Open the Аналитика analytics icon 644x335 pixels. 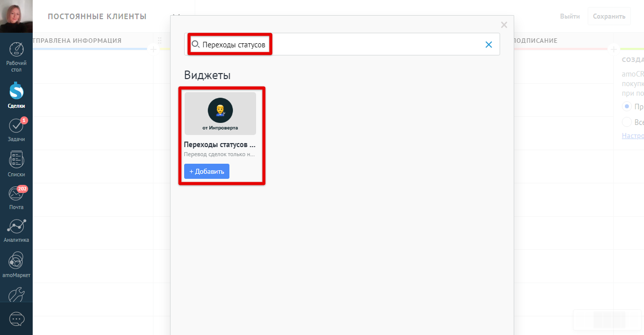coord(16,230)
